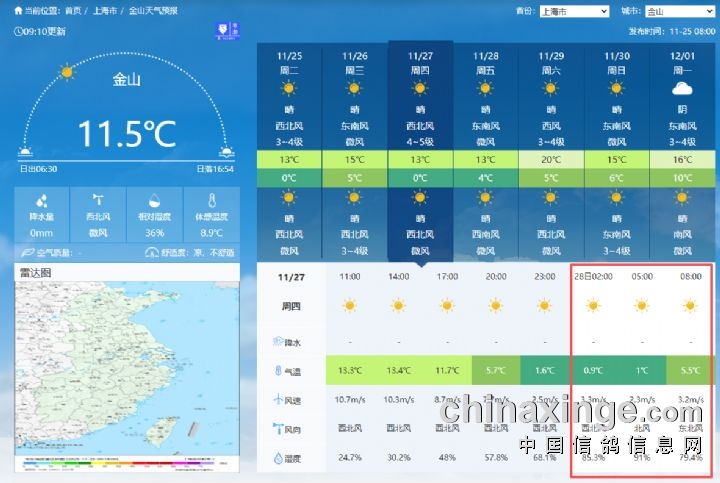Click the sunrise icon above 日出06:30

pos(26,153)
